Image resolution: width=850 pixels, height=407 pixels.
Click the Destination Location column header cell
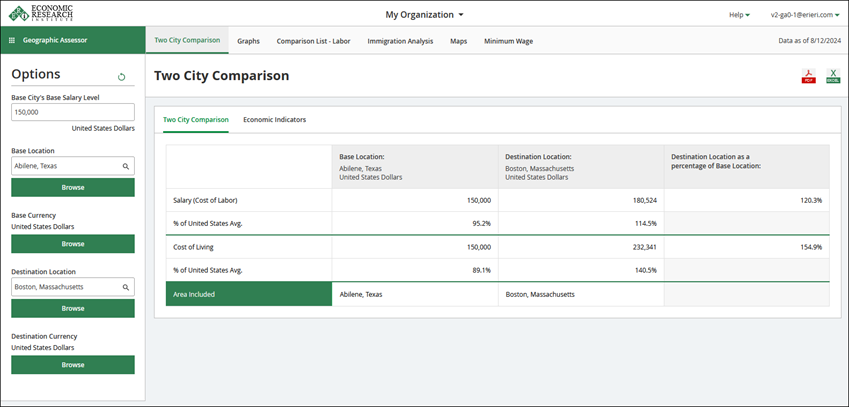click(581, 166)
